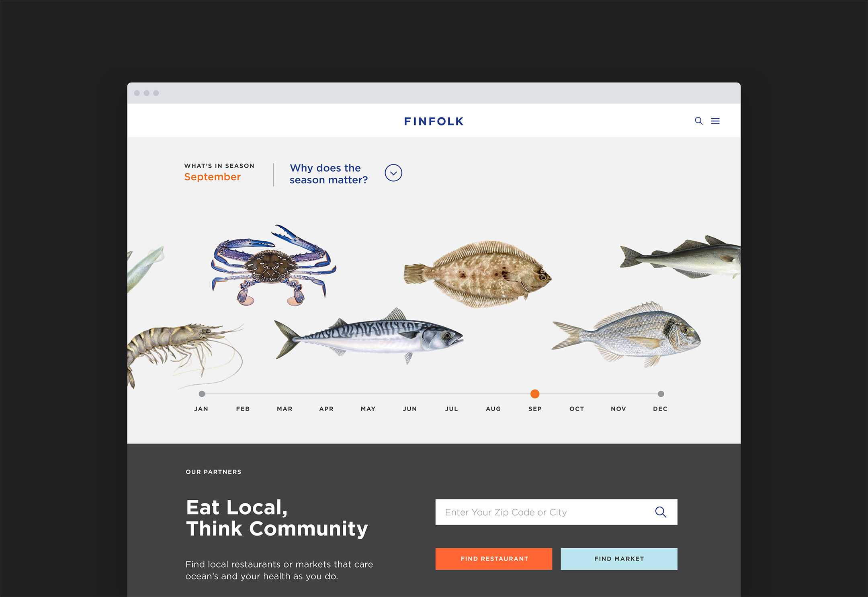
Task: Select the blue crab illustration
Action: (x=273, y=265)
